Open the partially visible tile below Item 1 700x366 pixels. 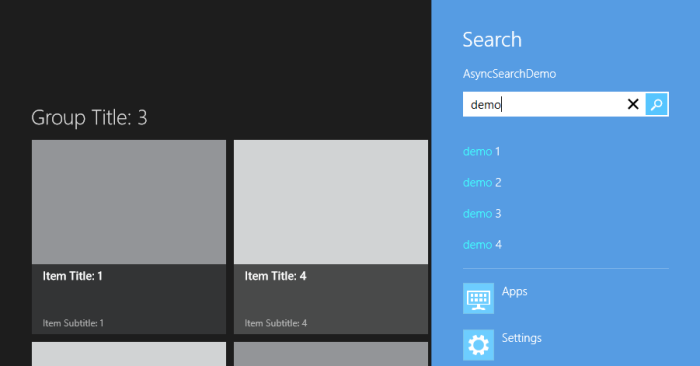129,354
